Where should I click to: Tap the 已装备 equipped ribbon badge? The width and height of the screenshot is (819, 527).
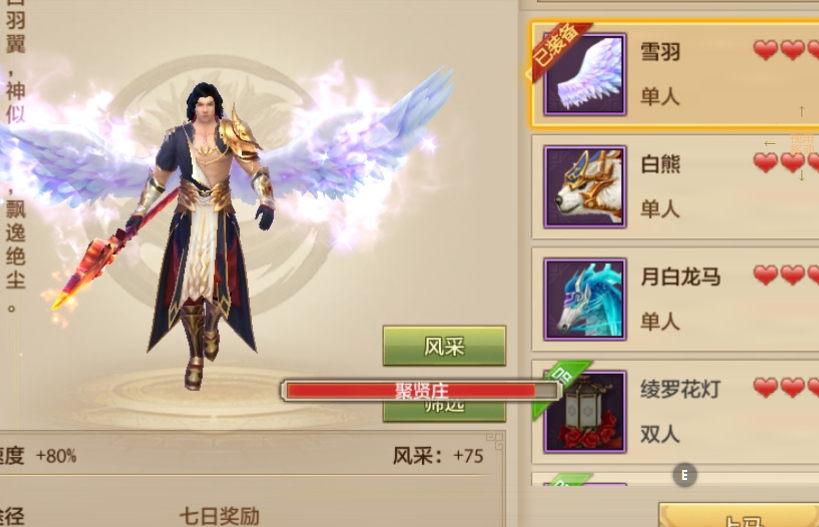click(x=557, y=49)
